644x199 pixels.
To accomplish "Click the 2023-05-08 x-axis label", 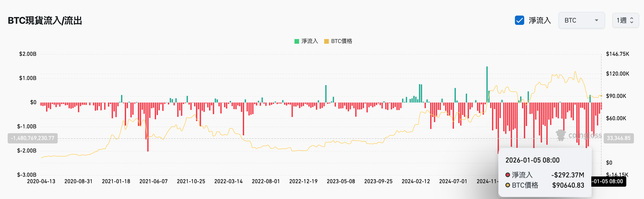I will point(341,181).
